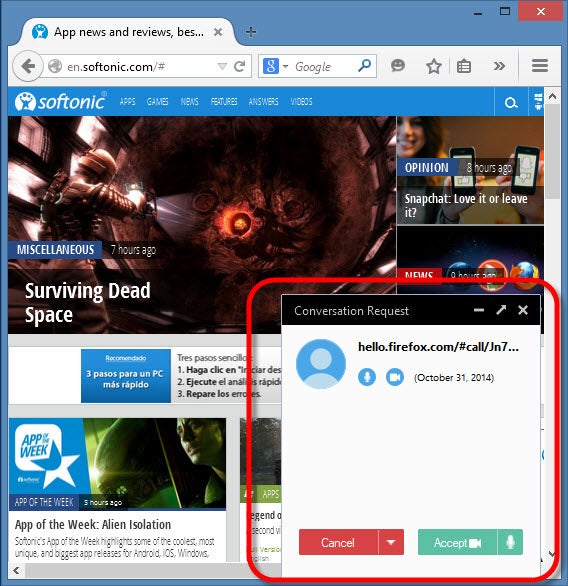This screenshot has height=586, width=568.
Task: Click the vertical scrollbar up arrow
Action: [x=552, y=96]
